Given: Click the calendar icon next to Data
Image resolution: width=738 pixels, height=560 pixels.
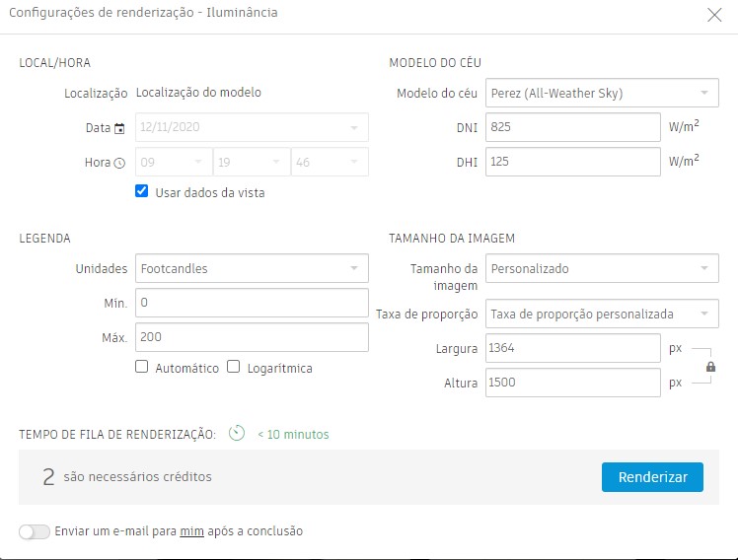Looking at the screenshot, I should coord(119,128).
